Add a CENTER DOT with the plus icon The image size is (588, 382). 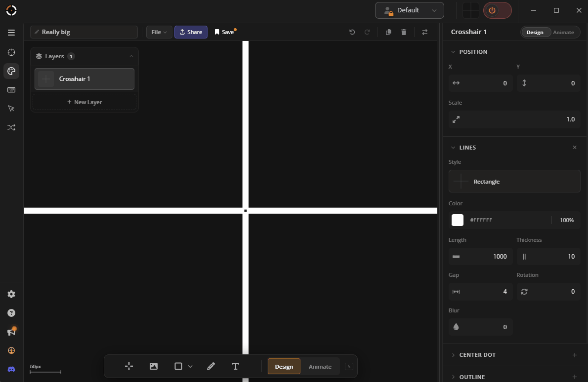[575, 355]
